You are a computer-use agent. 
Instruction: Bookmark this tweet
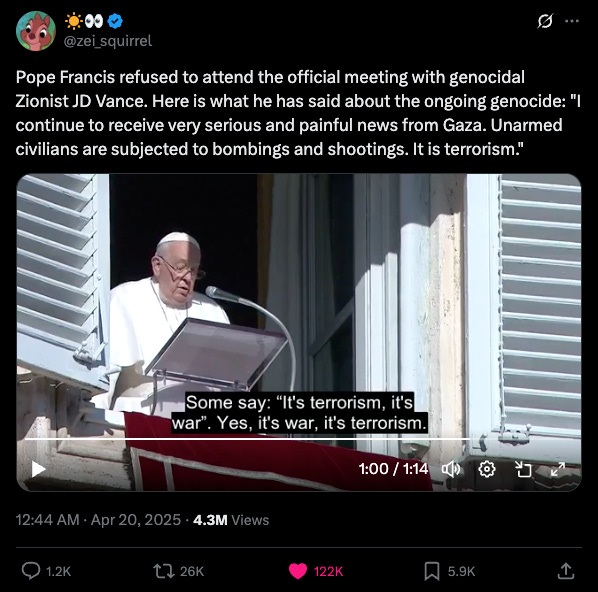click(x=432, y=571)
